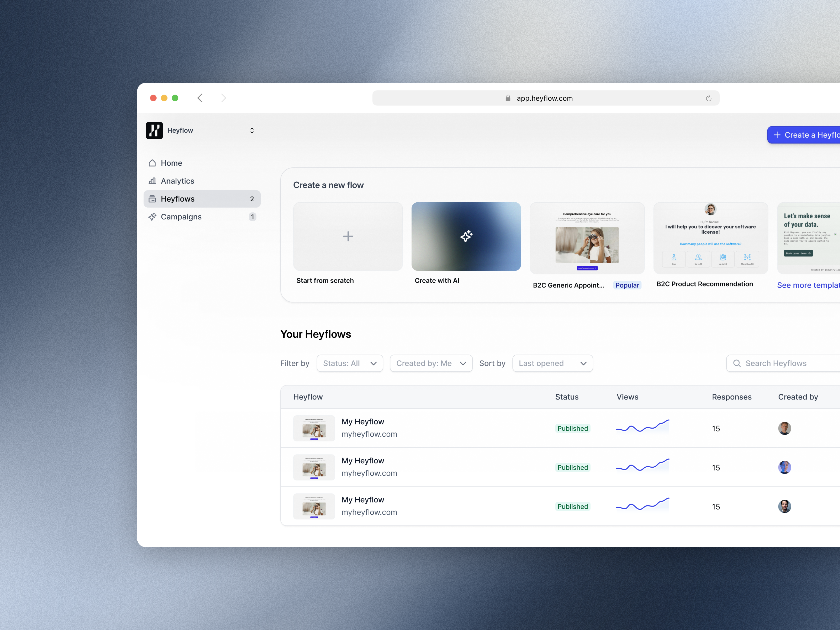Image resolution: width=840 pixels, height=630 pixels.
Task: Reload page using address bar icon
Action: [x=708, y=98]
